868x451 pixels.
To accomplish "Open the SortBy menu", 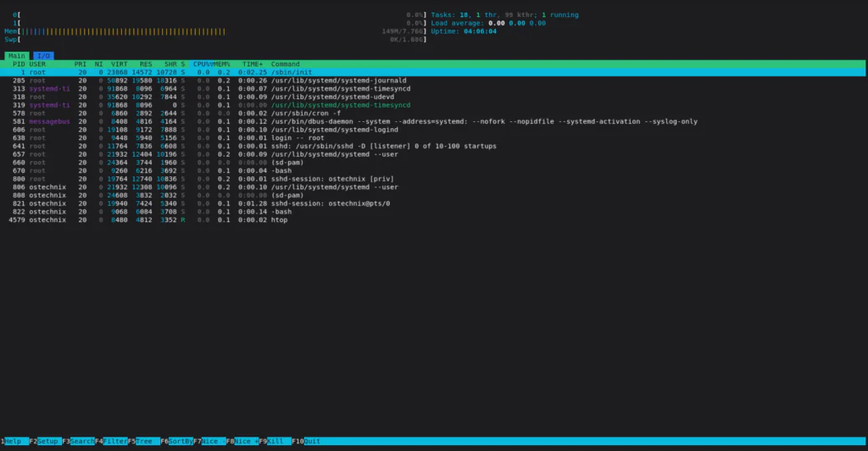I will pos(181,442).
